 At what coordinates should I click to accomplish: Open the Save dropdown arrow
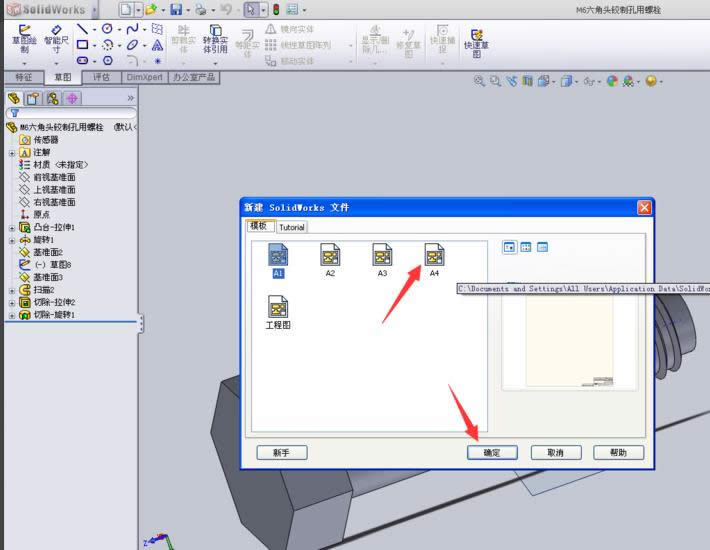[188, 10]
